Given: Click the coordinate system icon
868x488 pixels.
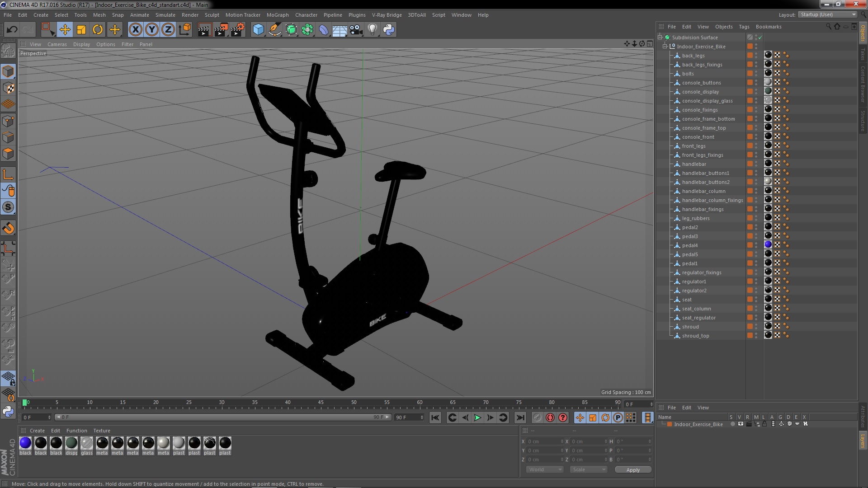Looking at the screenshot, I should pyautogui.click(x=185, y=30).
